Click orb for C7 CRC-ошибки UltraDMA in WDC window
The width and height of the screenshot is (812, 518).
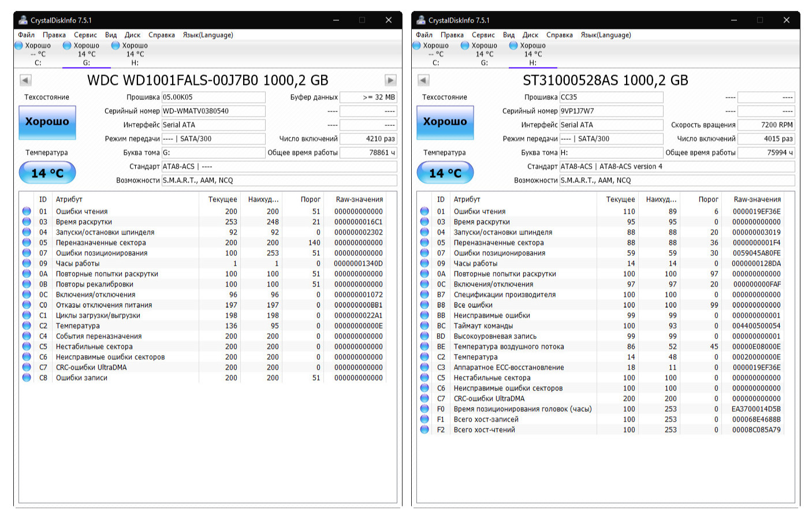[x=27, y=367]
